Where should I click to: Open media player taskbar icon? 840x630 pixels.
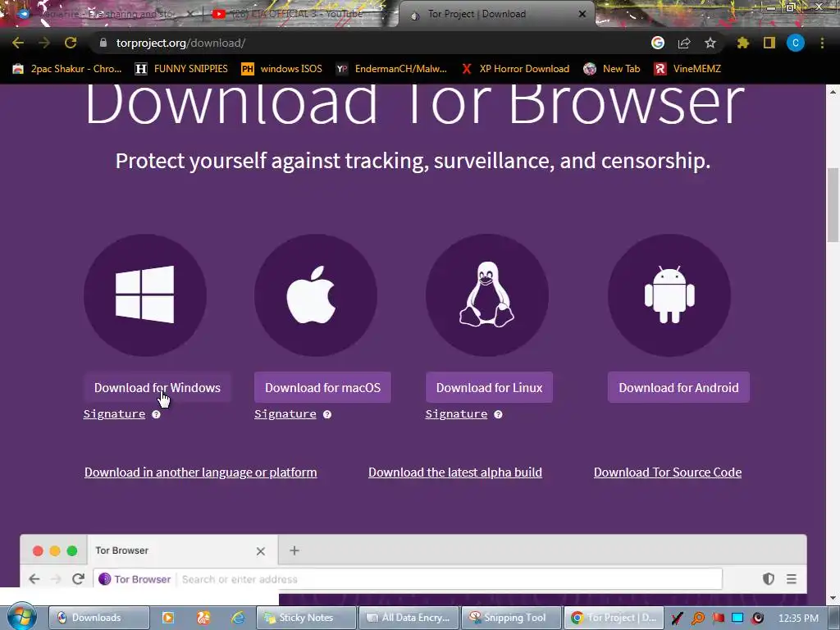167,618
